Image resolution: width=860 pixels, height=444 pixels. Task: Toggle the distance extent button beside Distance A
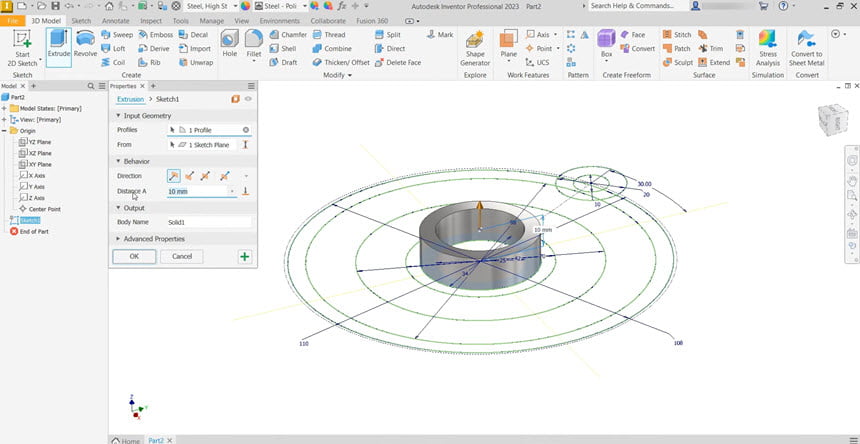pos(246,191)
